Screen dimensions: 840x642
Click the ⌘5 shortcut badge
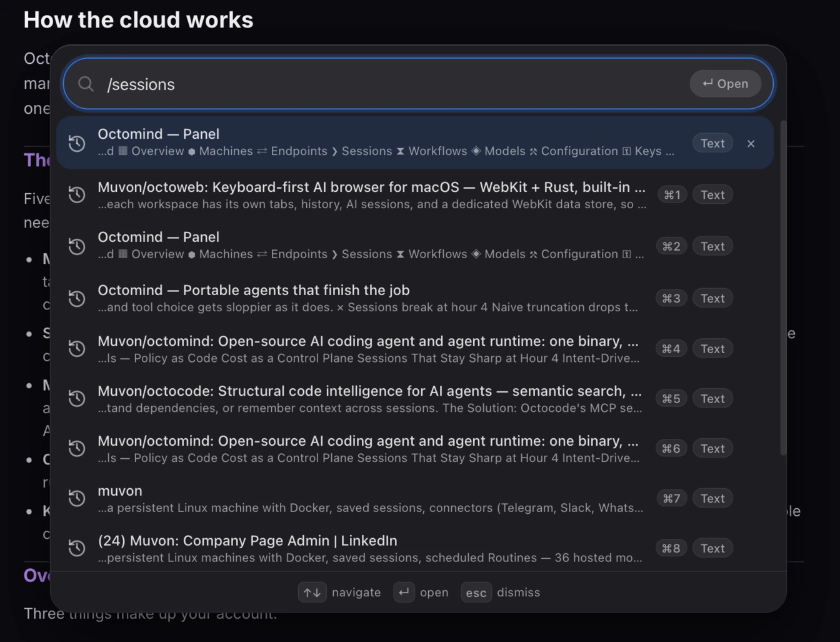point(671,398)
